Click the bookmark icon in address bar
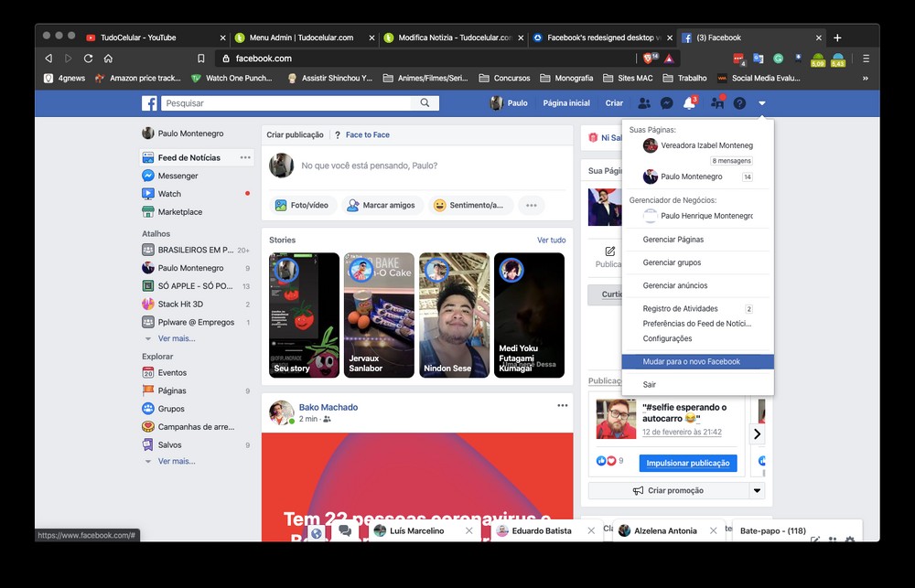Image resolution: width=915 pixels, height=588 pixels. coord(200,59)
